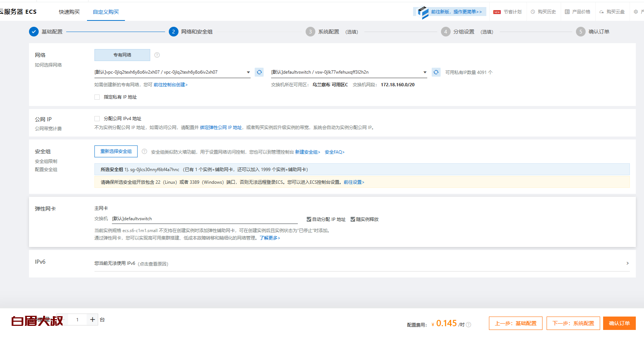Click the 系统配置 step label

[329, 32]
